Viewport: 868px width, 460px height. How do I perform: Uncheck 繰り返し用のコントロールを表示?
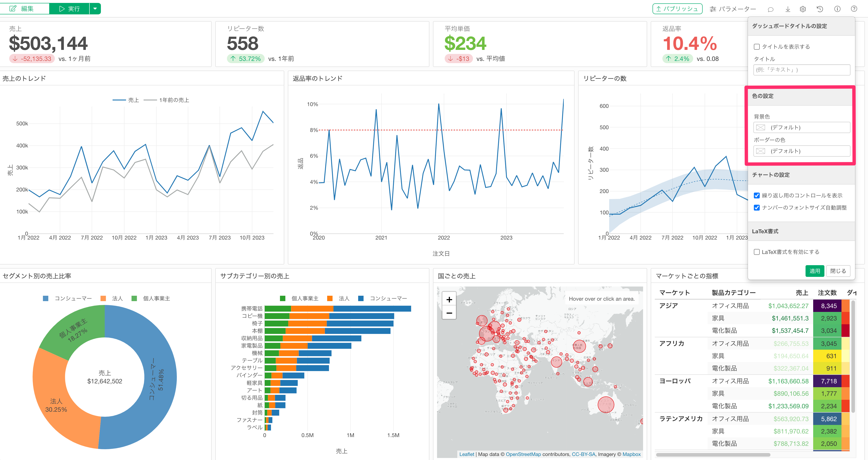click(x=757, y=196)
